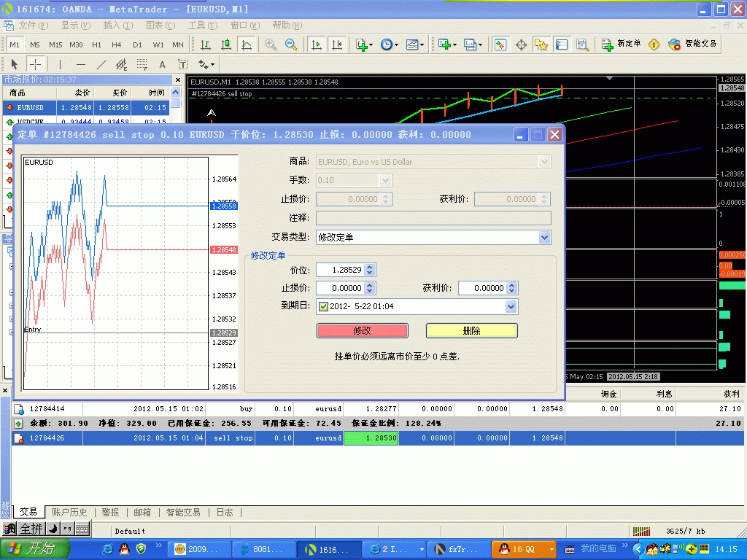
Task: Select the crosshair cursor tool
Action: (x=34, y=64)
